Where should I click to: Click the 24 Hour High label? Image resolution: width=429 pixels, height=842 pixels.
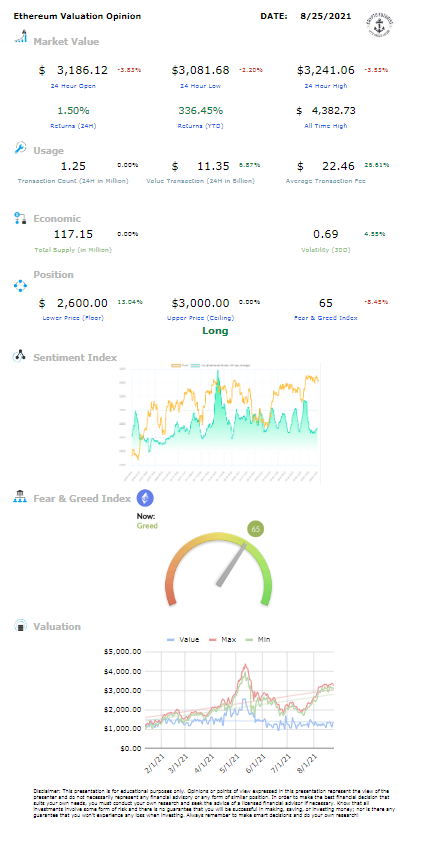click(x=326, y=86)
